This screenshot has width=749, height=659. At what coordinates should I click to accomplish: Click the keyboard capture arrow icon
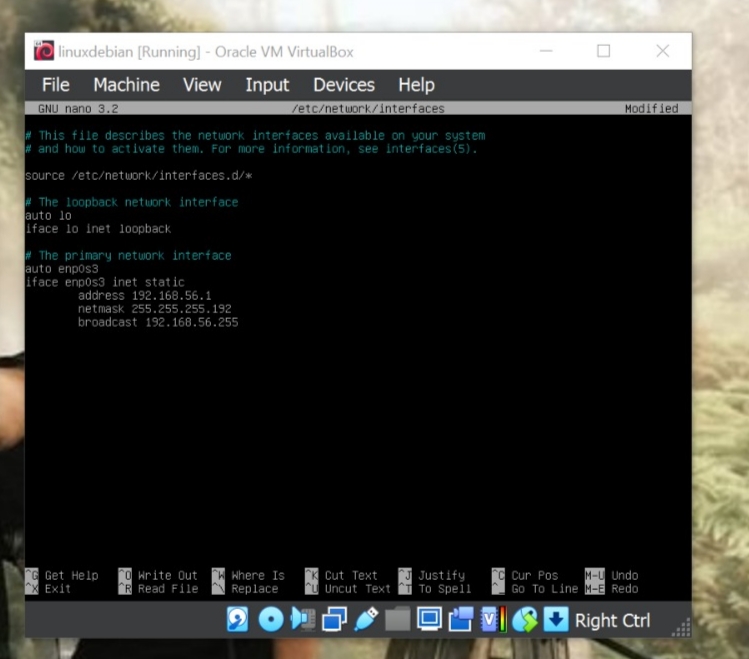click(x=556, y=619)
